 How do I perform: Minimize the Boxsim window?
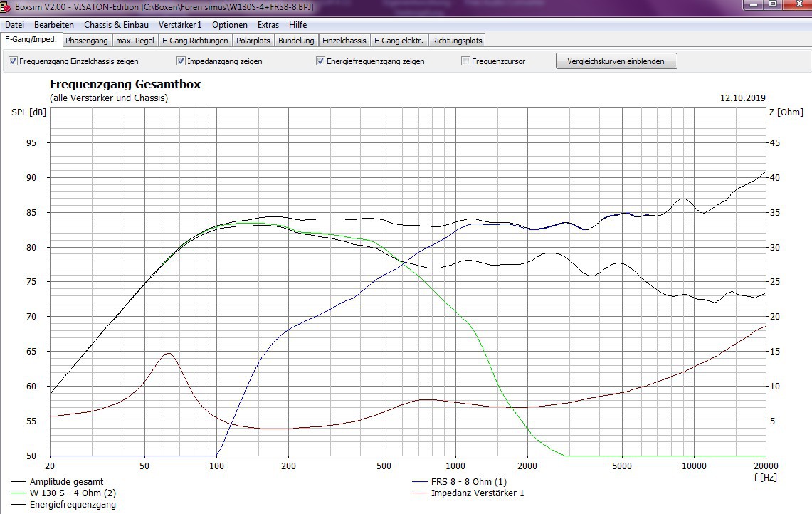pyautogui.click(x=754, y=5)
